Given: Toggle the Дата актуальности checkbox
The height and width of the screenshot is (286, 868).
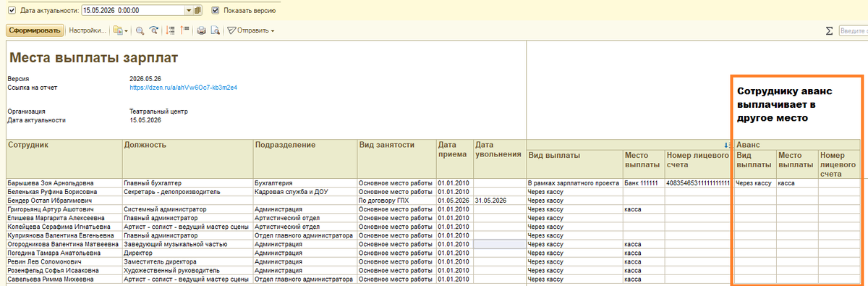Looking at the screenshot, I should pos(11,11).
